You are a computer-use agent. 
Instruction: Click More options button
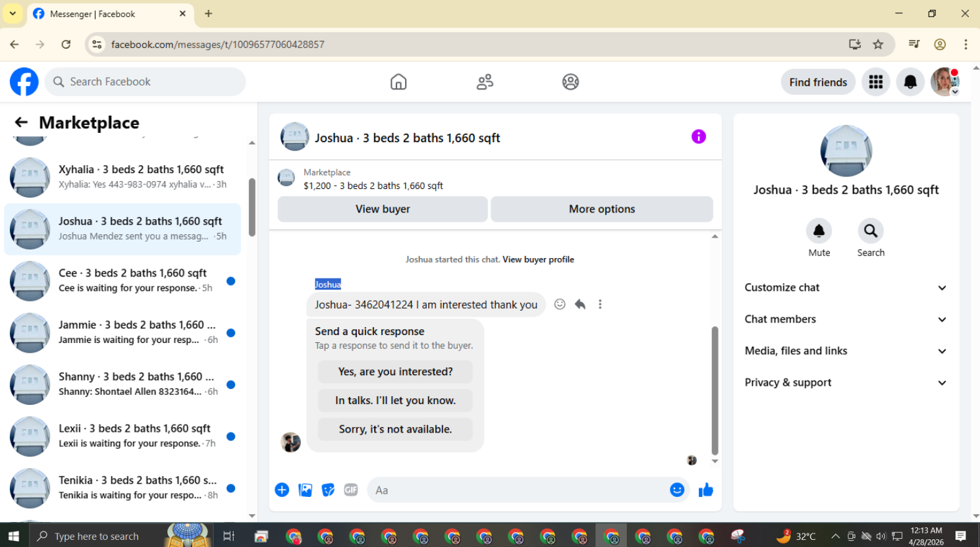point(602,209)
